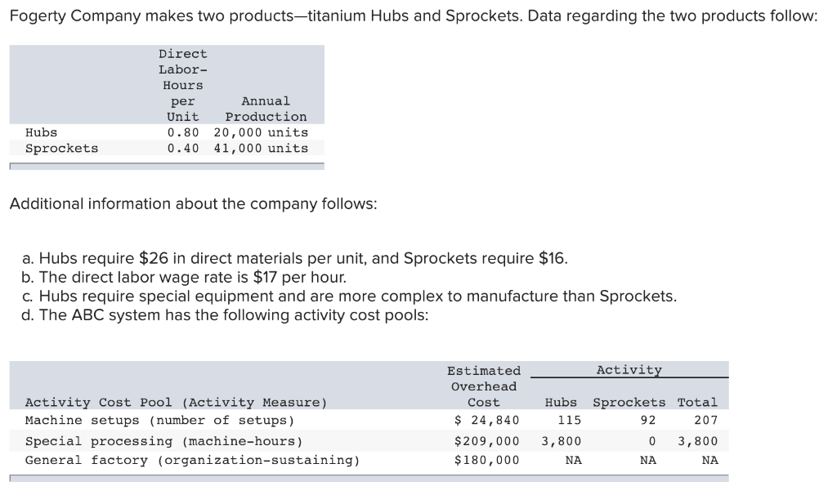Click the 0.80 direct labor-hours value
Image resolution: width=837 pixels, height=504 pixels.
(182, 132)
